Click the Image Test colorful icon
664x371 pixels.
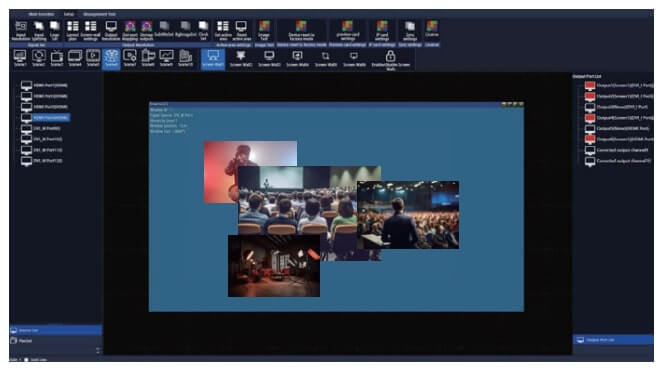264,30
